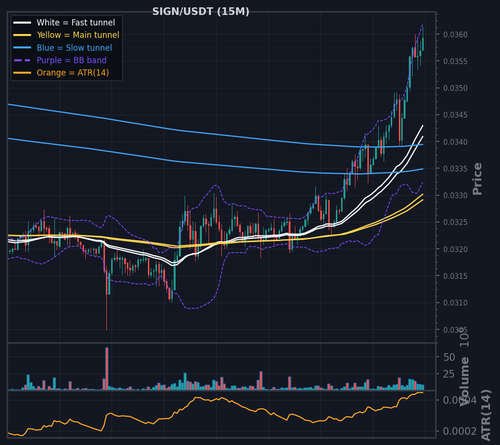Click the 0.0310 price axis label
Image resolution: width=500 pixels, height=445 pixels.
point(455,303)
